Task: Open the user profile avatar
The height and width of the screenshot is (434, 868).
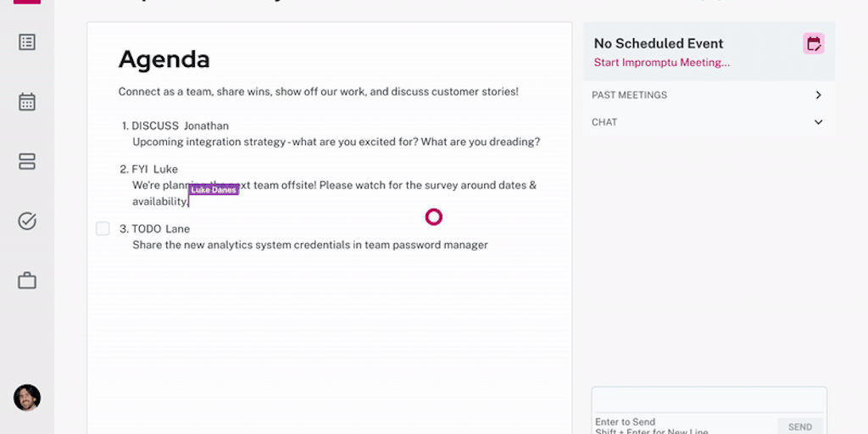Action: [x=27, y=398]
